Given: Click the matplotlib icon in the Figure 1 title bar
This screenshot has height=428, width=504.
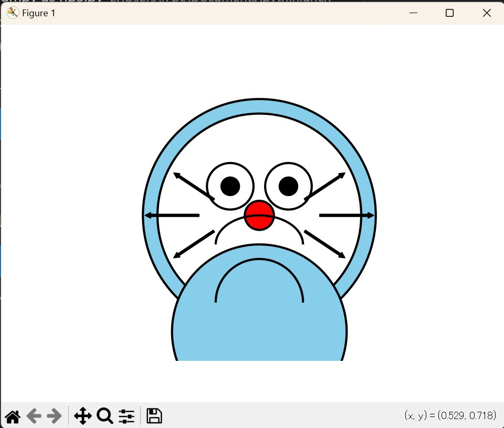Looking at the screenshot, I should coord(13,13).
